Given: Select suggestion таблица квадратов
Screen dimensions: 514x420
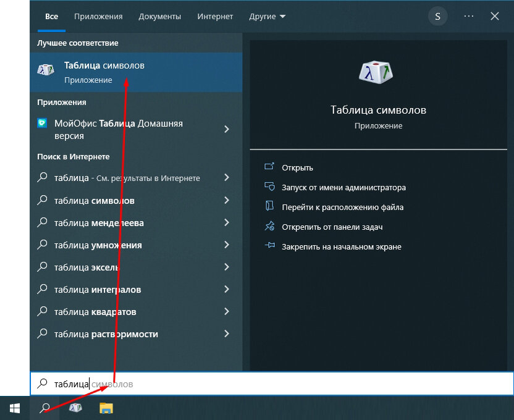Looking at the screenshot, I should coord(136,312).
